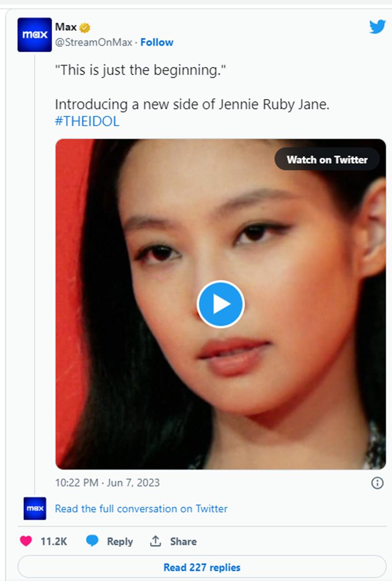Image resolution: width=392 pixels, height=581 pixels.
Task: Click the 11.2K likes count
Action: click(x=54, y=541)
